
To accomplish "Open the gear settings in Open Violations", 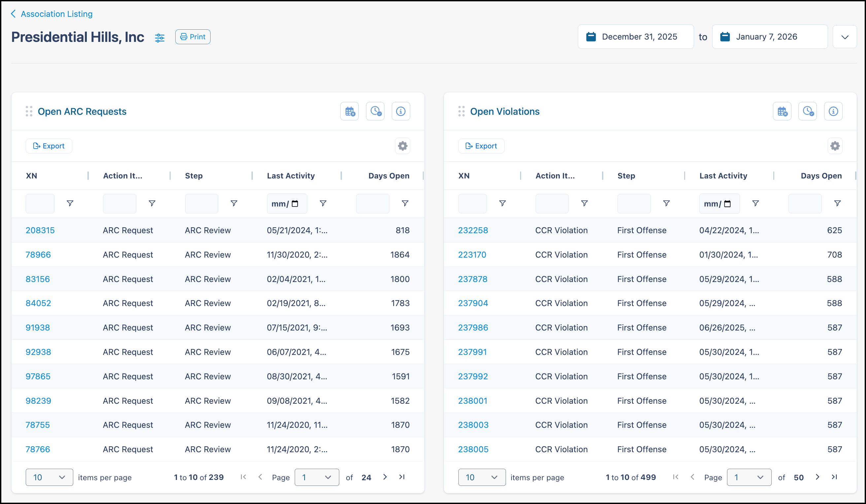I will (835, 146).
